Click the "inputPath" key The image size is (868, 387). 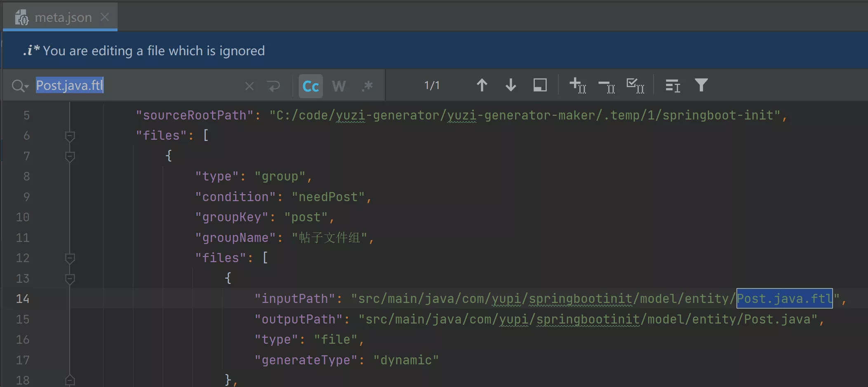[295, 298]
